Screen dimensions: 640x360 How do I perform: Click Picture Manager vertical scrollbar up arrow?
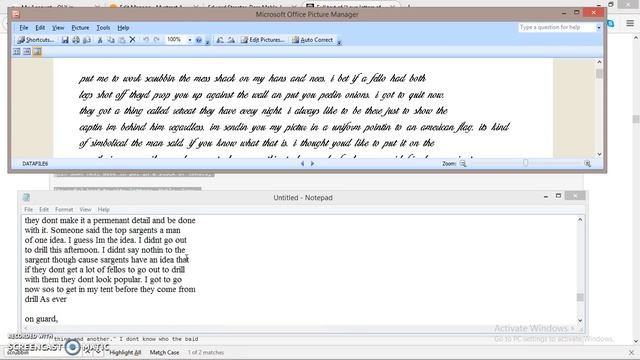[x=599, y=62]
